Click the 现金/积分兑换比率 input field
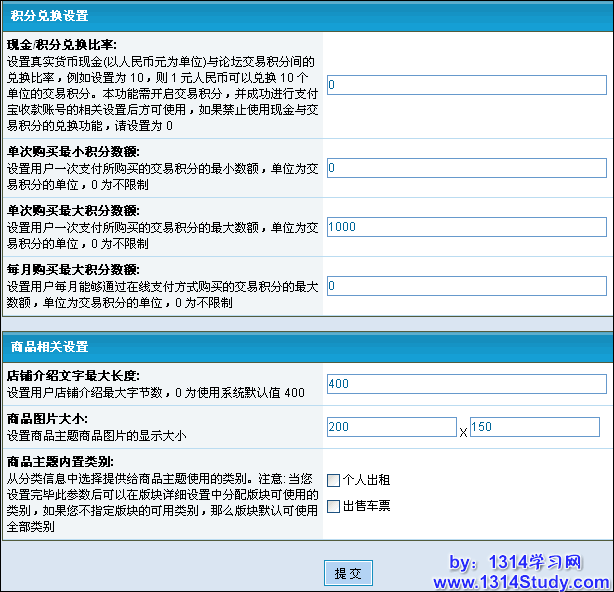Viewport: 614px width, 592px height. pos(466,86)
